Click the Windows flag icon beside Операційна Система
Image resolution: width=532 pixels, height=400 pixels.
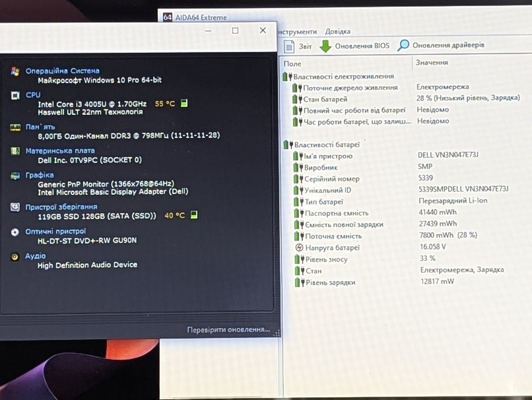tap(15, 71)
